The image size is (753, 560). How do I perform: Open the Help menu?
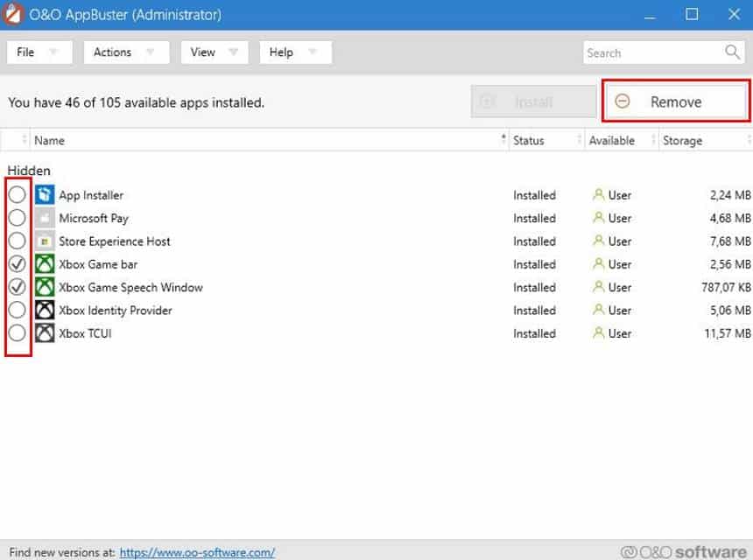(295, 52)
